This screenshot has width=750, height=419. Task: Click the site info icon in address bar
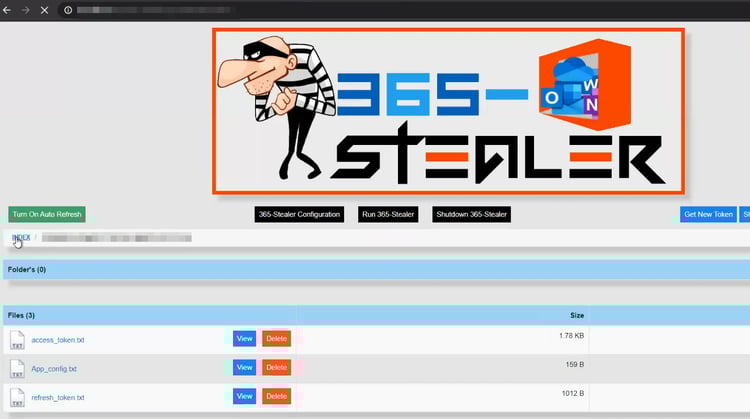pyautogui.click(x=68, y=10)
